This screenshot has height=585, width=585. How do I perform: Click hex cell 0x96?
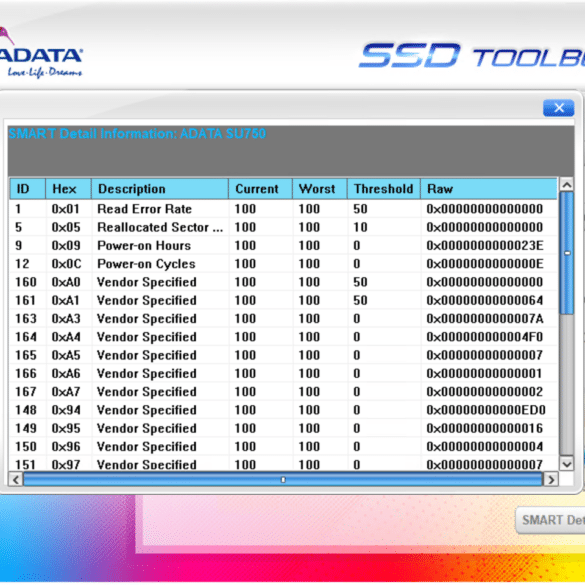point(66,447)
